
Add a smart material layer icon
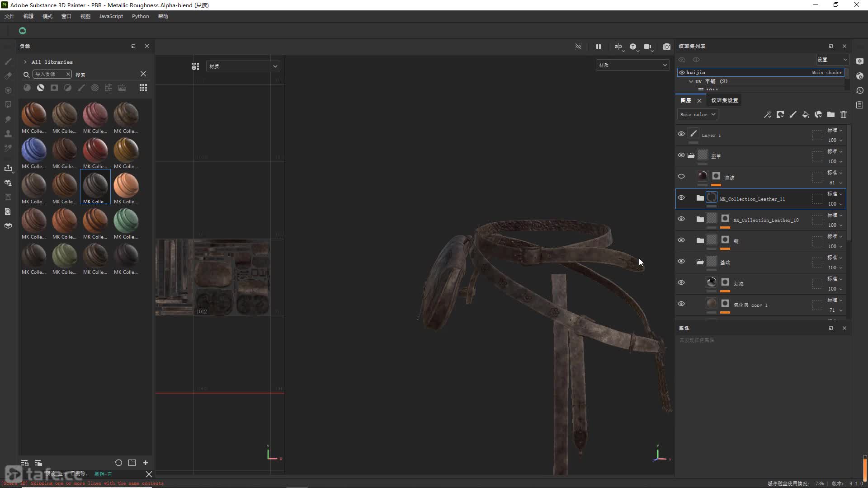click(818, 114)
